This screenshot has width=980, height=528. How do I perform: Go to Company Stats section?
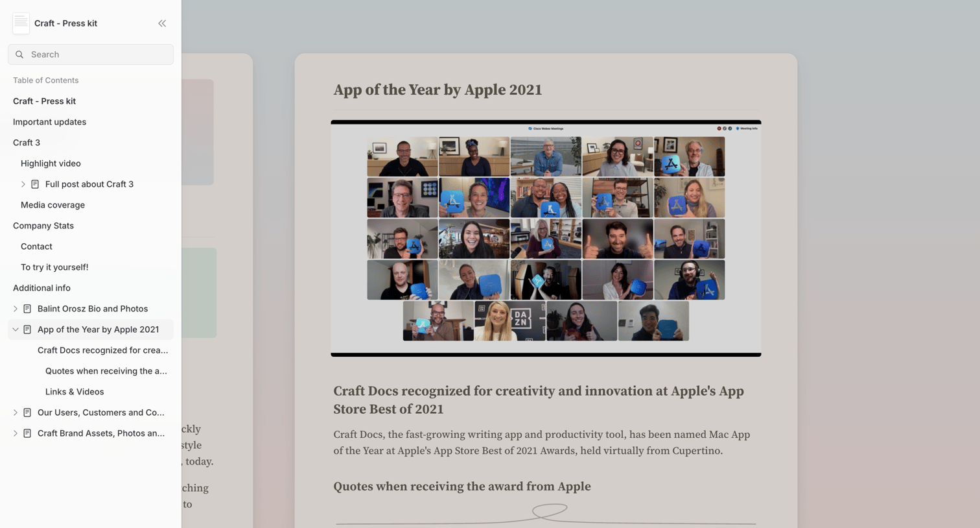coord(43,226)
